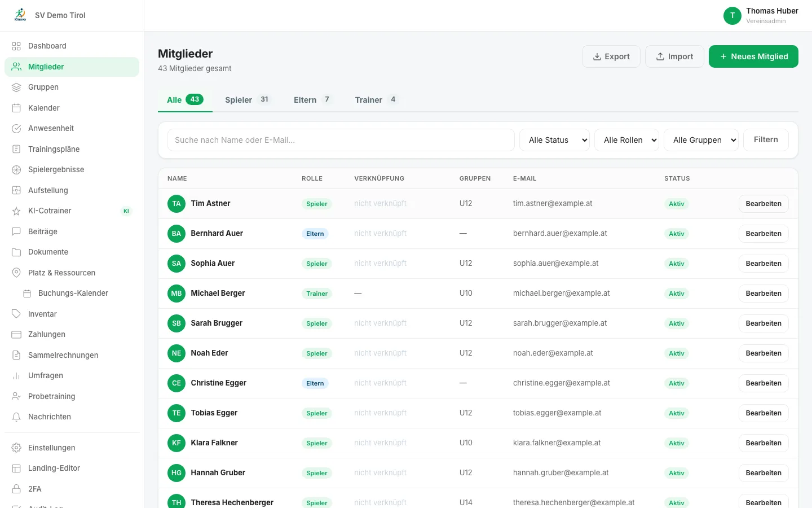Click the name Sophia Auer
This screenshot has width=812, height=508.
click(x=213, y=264)
